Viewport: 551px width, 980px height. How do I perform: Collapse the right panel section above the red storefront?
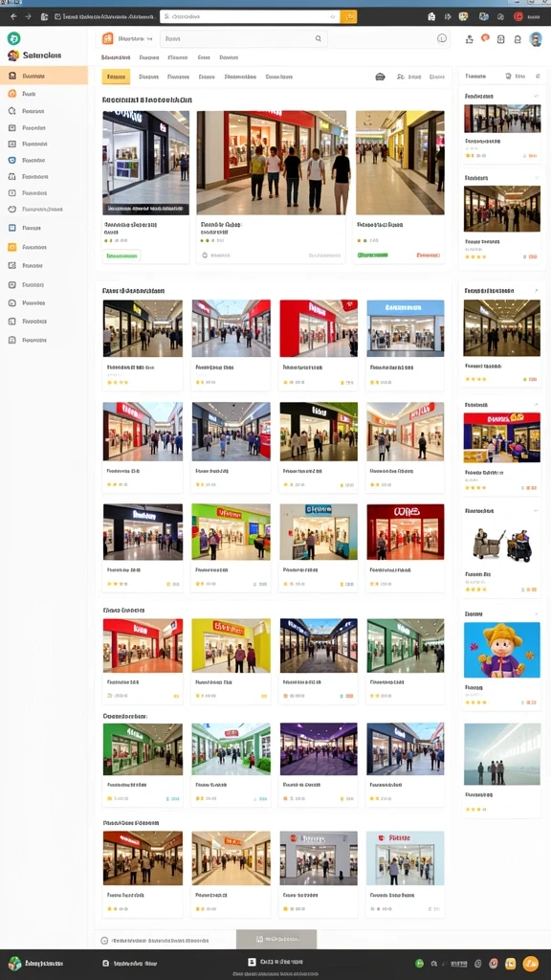[536, 405]
